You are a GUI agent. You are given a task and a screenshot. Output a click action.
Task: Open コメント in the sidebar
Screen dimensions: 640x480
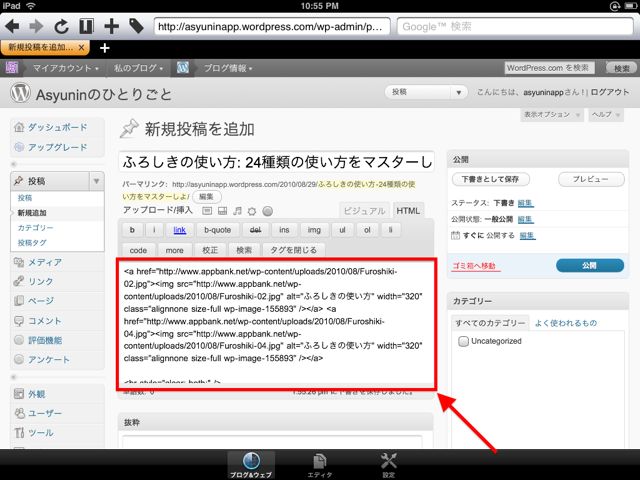[x=45, y=321]
